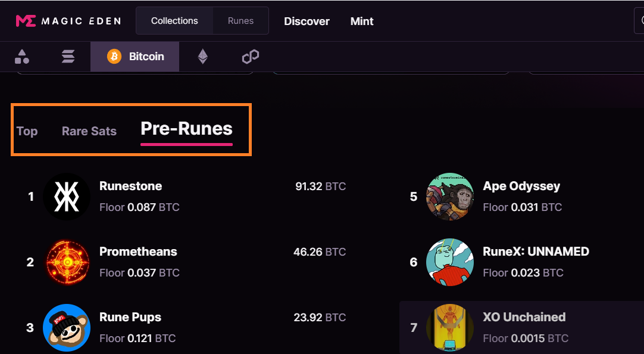Viewport: 644px width, 354px height.
Task: Open the Discover menu
Action: click(307, 21)
